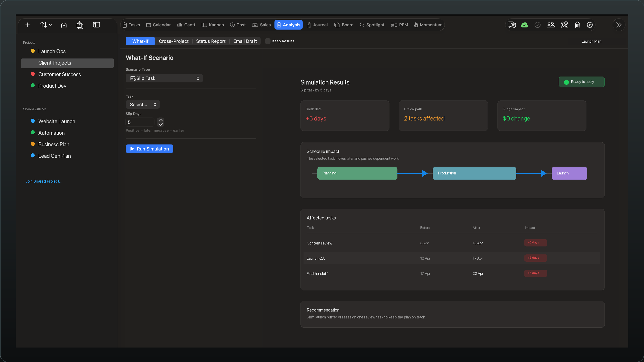Switch to the Calendar view
The image size is (644, 362).
[159, 25]
